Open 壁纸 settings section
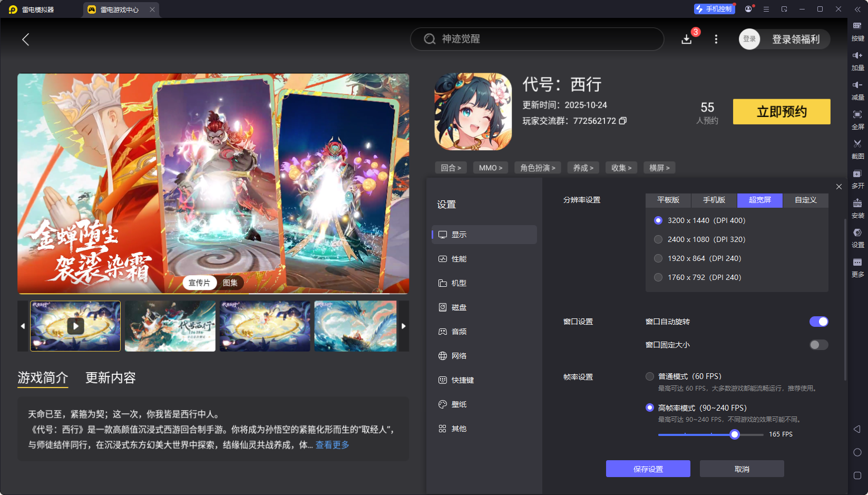Image resolution: width=868 pixels, height=495 pixels. [x=484, y=404]
